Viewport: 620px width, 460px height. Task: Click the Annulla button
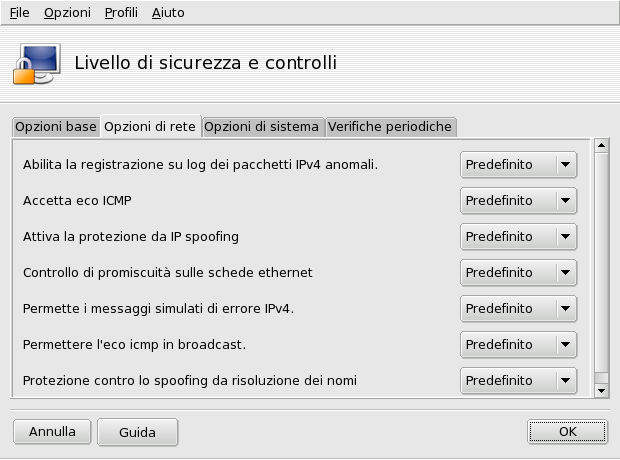[52, 432]
